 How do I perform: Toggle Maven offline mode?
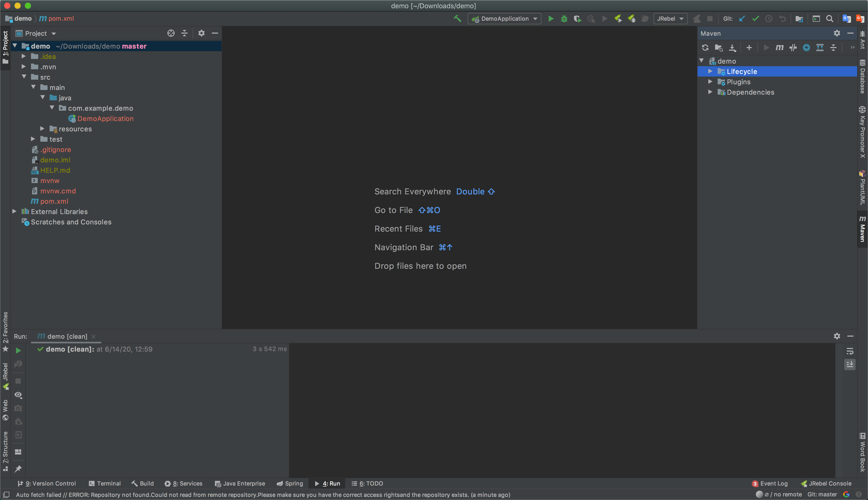[793, 47]
